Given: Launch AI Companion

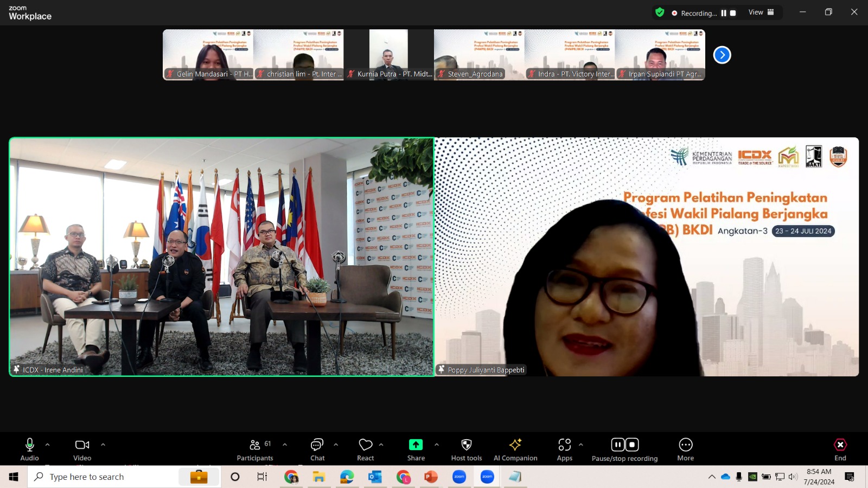Looking at the screenshot, I should point(515,450).
